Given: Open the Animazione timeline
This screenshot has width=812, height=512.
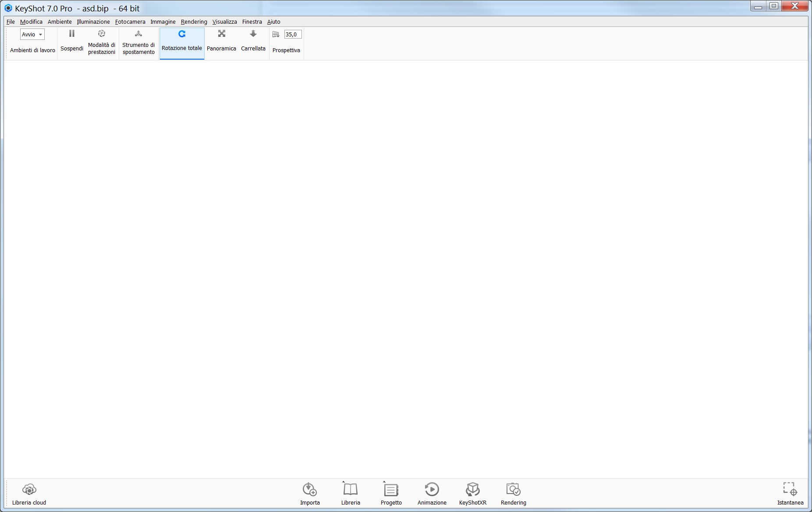Looking at the screenshot, I should coord(432,494).
